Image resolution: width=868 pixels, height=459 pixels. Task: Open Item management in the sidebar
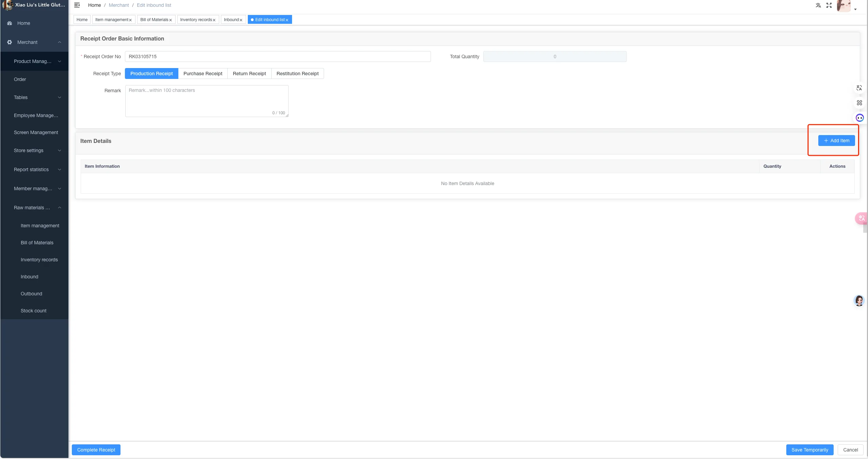(x=34, y=226)
